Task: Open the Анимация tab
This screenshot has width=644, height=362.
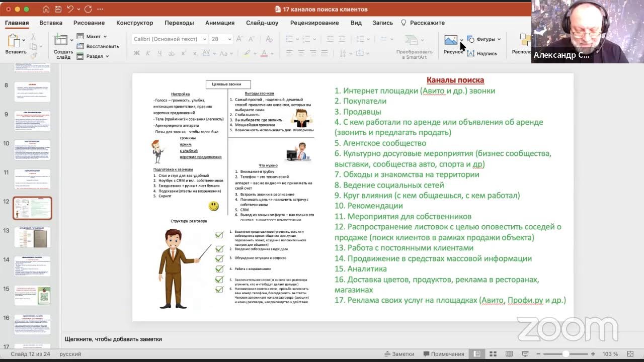Action: pyautogui.click(x=220, y=23)
